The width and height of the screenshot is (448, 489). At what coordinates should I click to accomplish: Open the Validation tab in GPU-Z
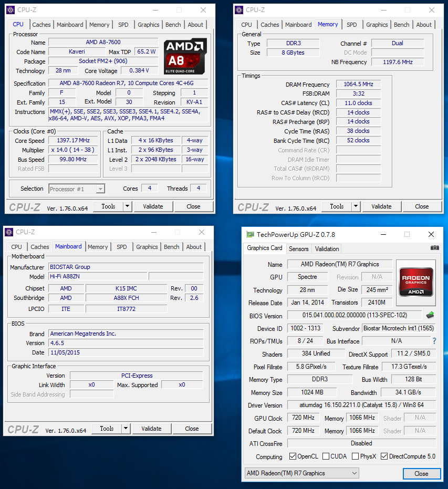[x=327, y=249]
